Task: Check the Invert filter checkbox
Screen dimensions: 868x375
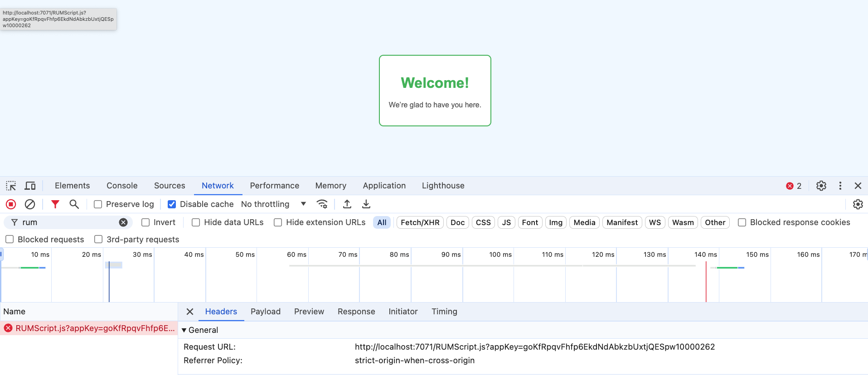Action: (x=145, y=222)
